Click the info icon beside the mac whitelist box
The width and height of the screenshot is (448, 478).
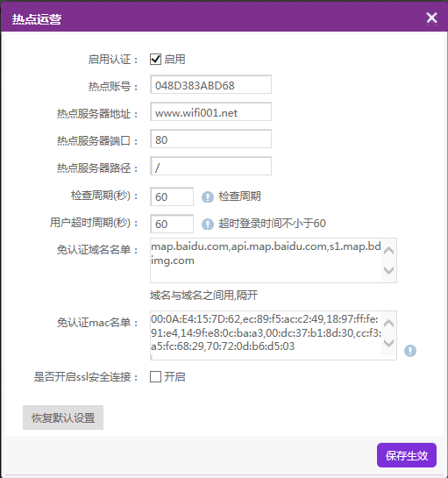pyautogui.click(x=410, y=351)
